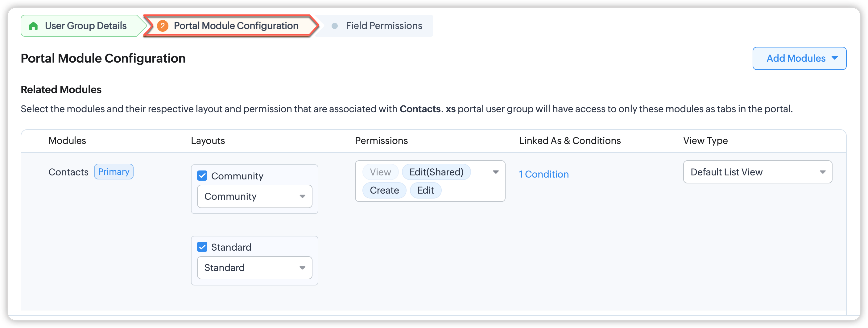
Task: Click the green home icon in User Group Details
Action: point(33,26)
